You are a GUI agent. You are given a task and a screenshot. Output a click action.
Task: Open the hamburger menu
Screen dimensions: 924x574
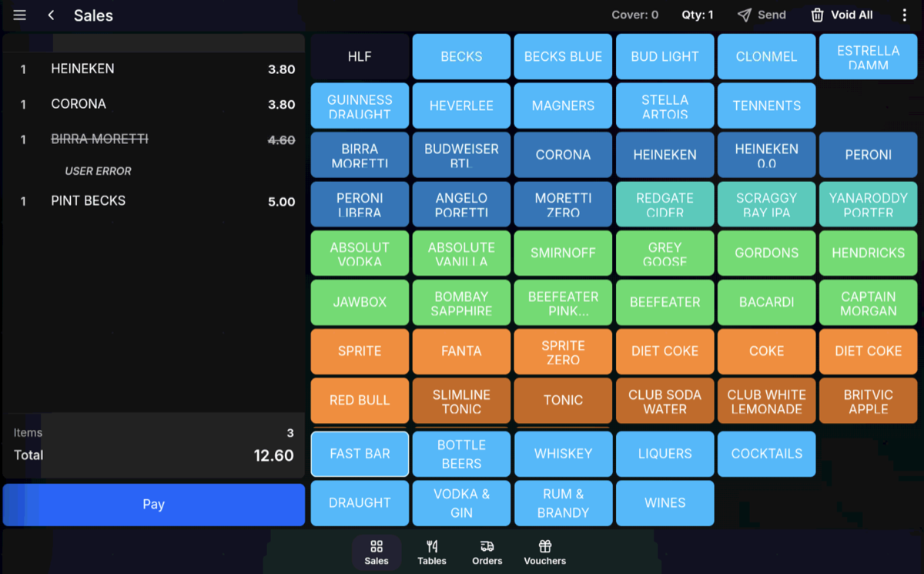click(20, 15)
